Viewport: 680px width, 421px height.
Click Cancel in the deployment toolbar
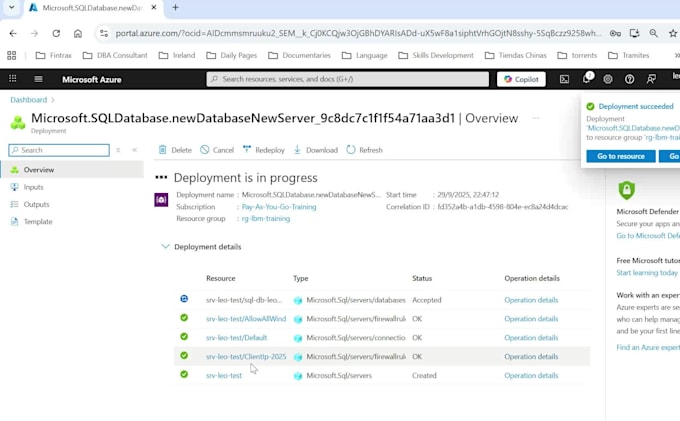[217, 150]
